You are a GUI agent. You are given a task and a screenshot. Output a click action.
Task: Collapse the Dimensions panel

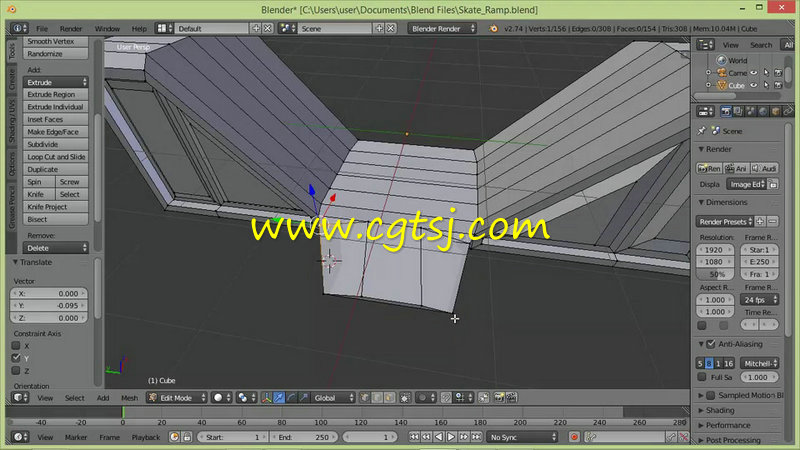click(x=725, y=202)
